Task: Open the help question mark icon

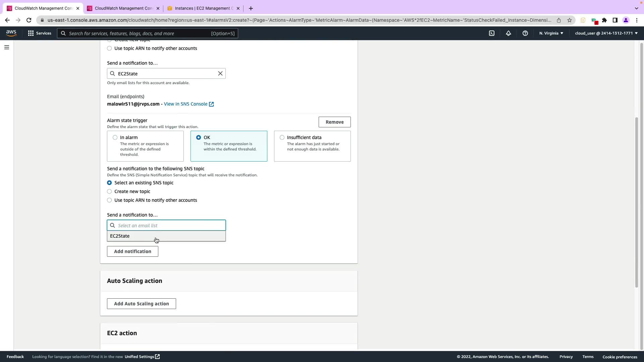Action: (x=525, y=33)
